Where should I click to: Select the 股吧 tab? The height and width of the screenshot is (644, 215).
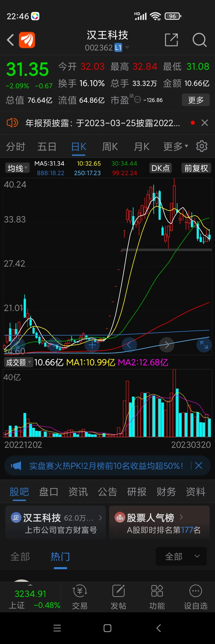click(19, 492)
